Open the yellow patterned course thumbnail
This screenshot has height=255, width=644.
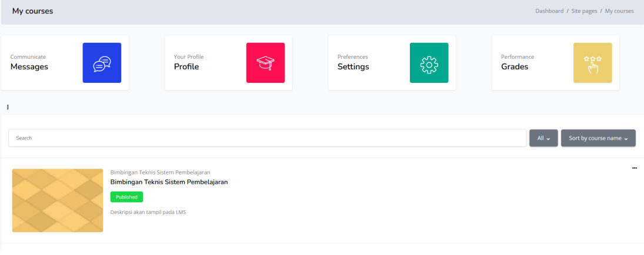pos(58,200)
